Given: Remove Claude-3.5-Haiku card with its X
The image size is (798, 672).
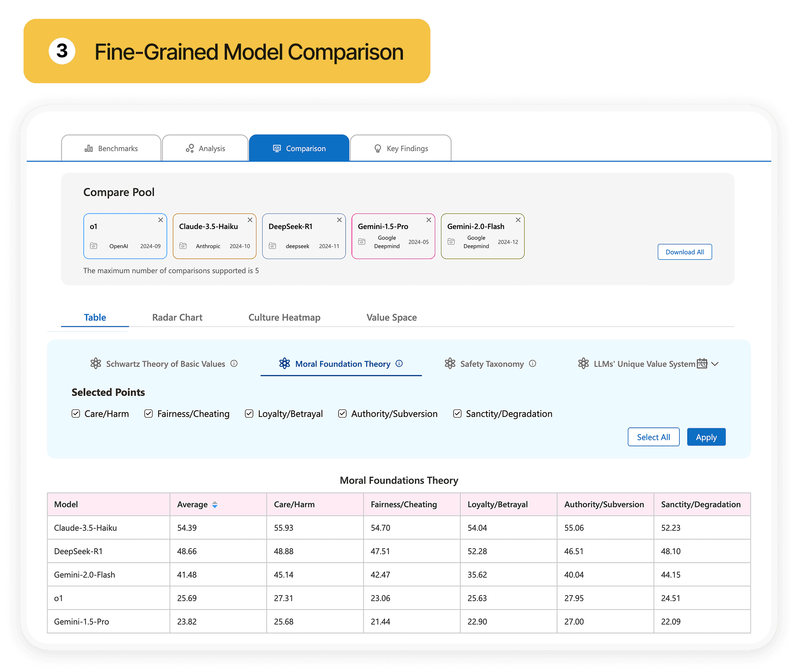Looking at the screenshot, I should pyautogui.click(x=250, y=220).
